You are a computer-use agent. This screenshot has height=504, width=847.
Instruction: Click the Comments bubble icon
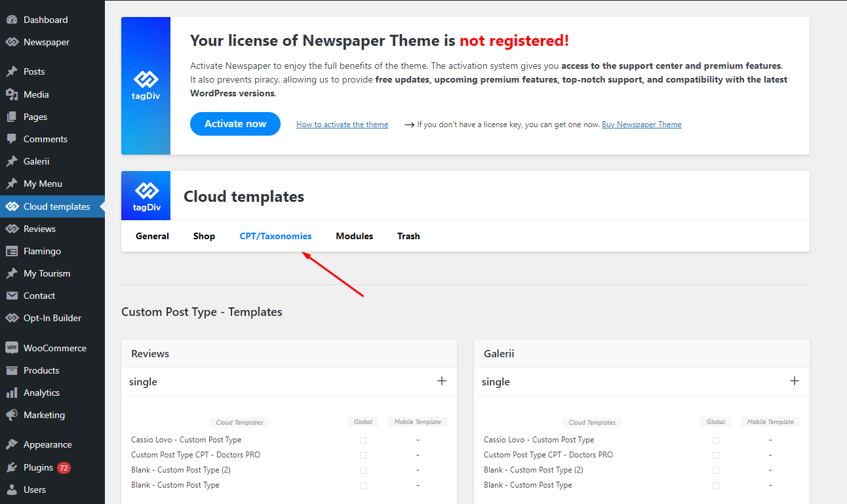click(x=12, y=139)
